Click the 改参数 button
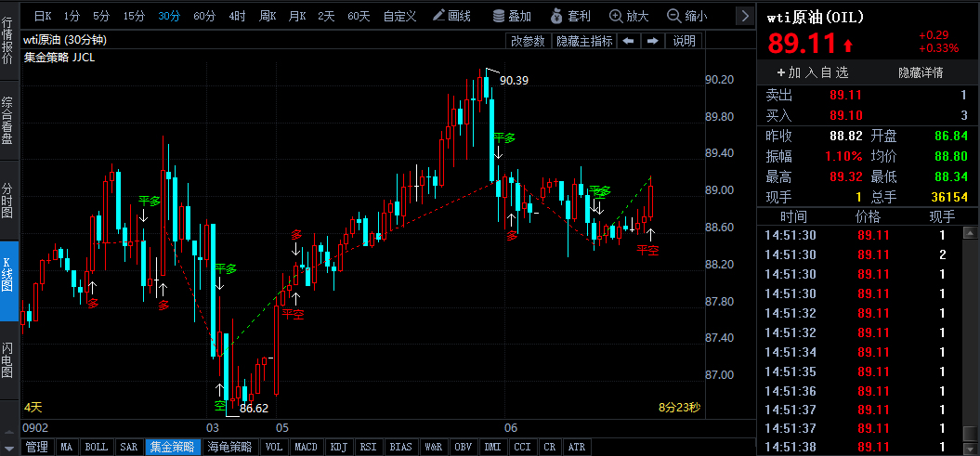 [x=528, y=41]
